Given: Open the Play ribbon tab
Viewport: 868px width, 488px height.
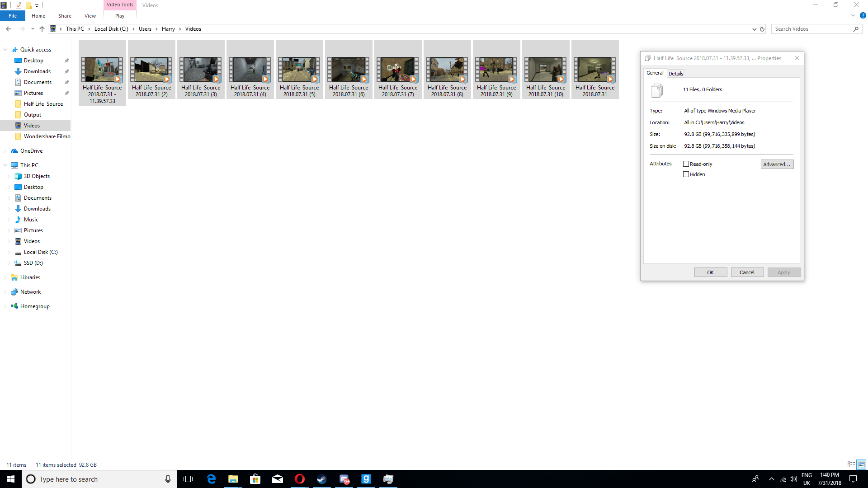Looking at the screenshot, I should pyautogui.click(x=120, y=16).
